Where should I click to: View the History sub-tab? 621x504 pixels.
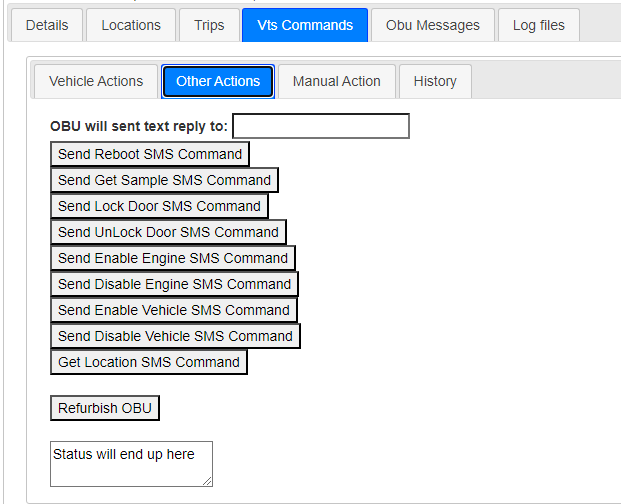435,81
